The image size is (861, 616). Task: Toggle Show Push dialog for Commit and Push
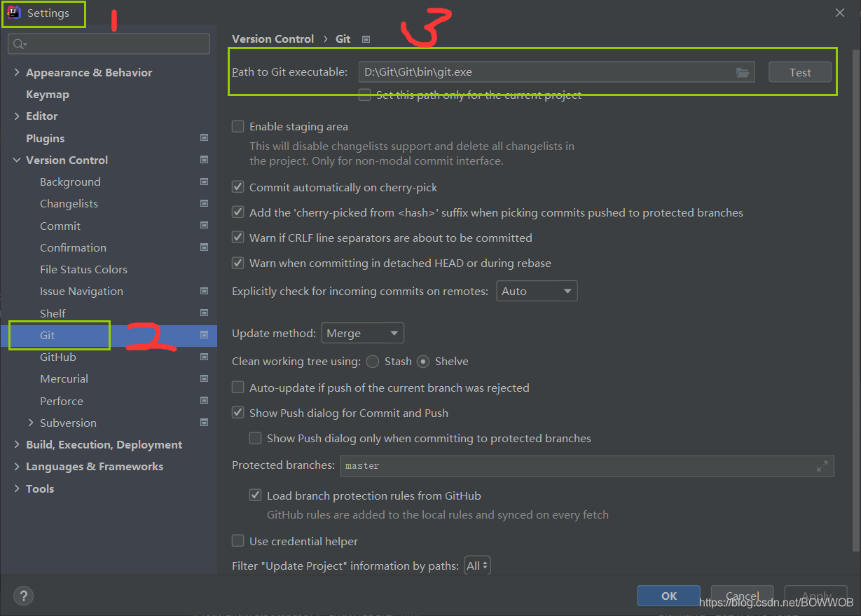[x=238, y=413]
